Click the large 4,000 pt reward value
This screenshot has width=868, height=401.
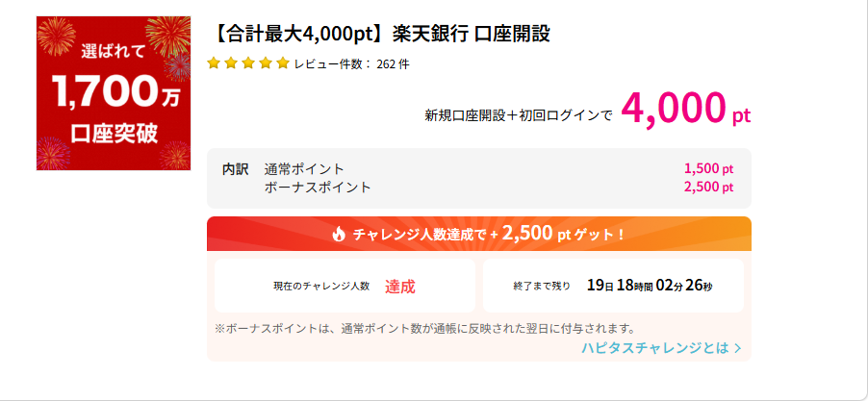coord(684,109)
